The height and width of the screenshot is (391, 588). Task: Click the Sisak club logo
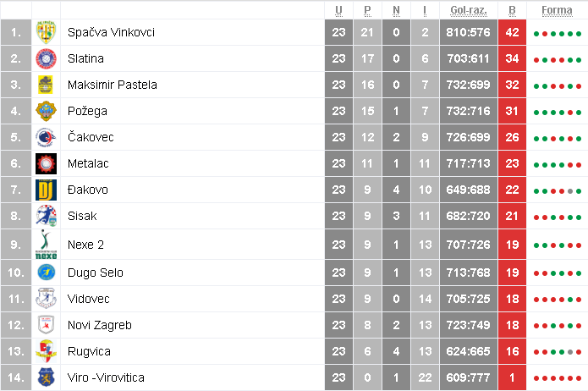[x=45, y=216]
